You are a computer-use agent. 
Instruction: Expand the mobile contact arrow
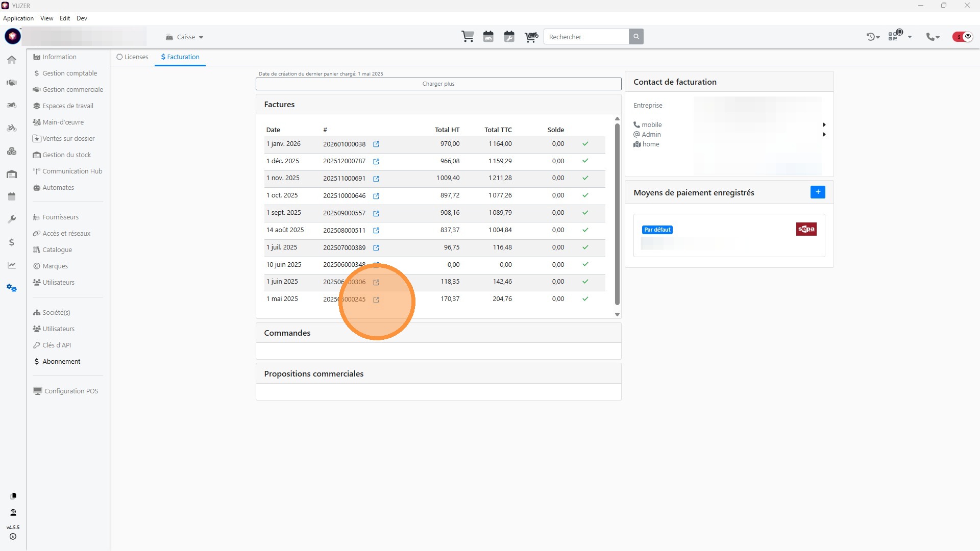point(824,125)
